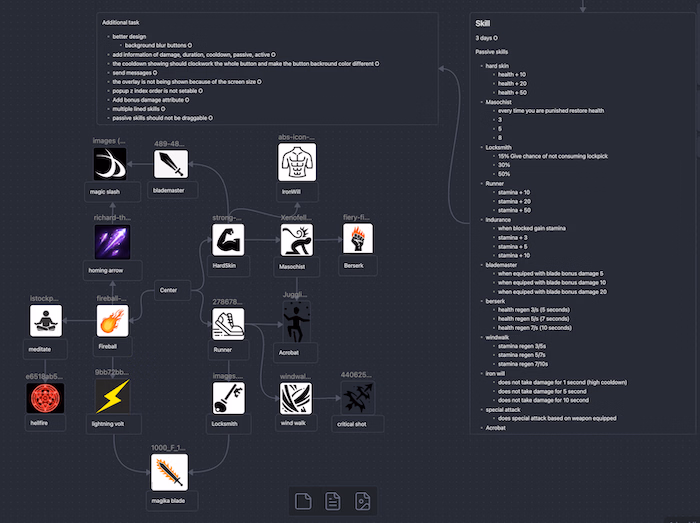Screen dimensions: 700x523
Task: Select the magika blade text card
Action: point(172,501)
